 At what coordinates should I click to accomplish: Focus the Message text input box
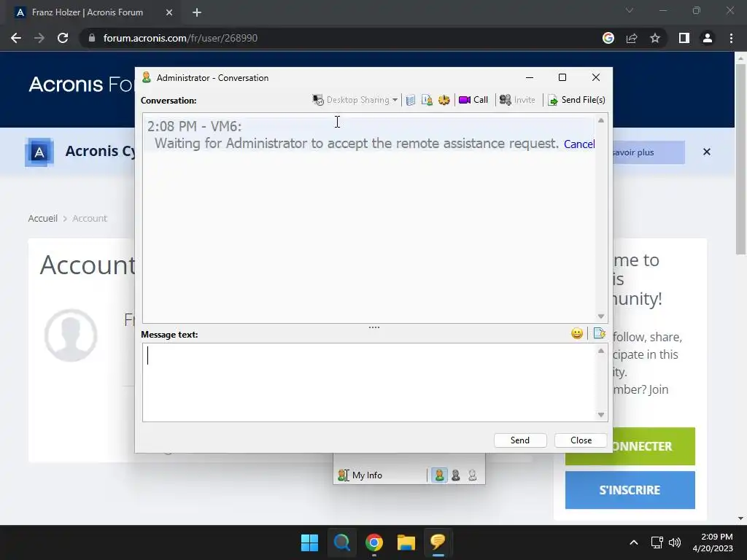click(368, 382)
